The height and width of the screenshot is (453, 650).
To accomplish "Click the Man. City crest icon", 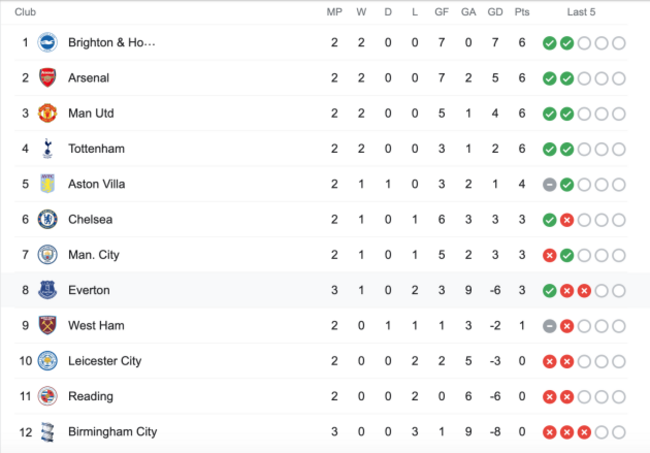I will [x=47, y=255].
